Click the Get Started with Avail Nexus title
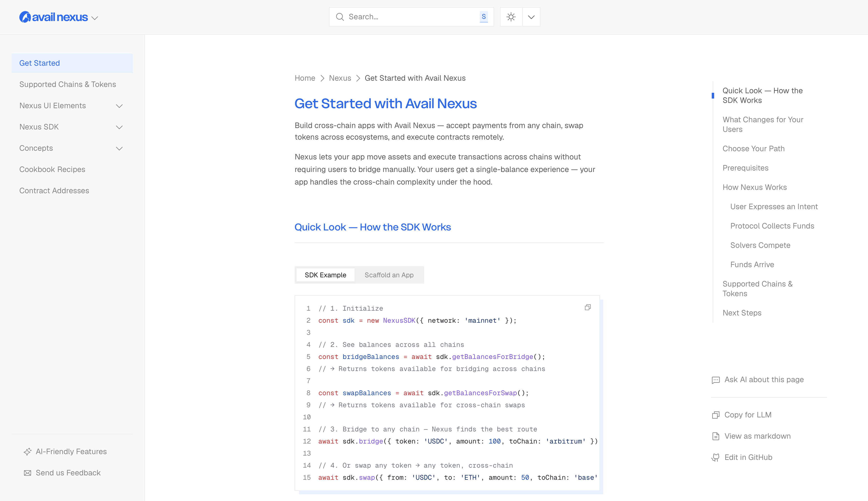The image size is (868, 501). (x=386, y=104)
